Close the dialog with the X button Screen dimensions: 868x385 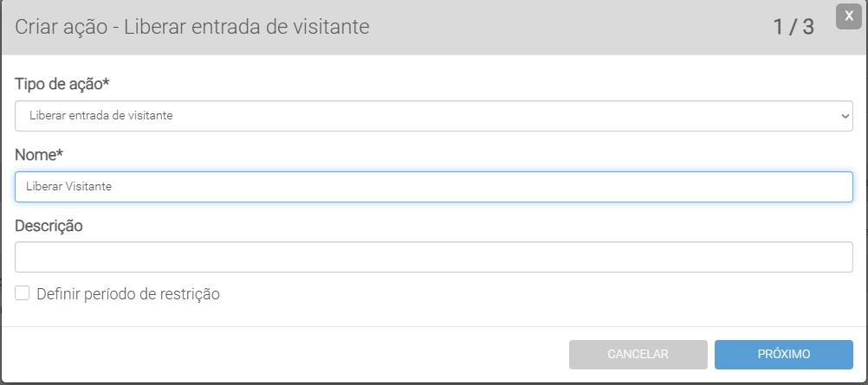(x=849, y=16)
